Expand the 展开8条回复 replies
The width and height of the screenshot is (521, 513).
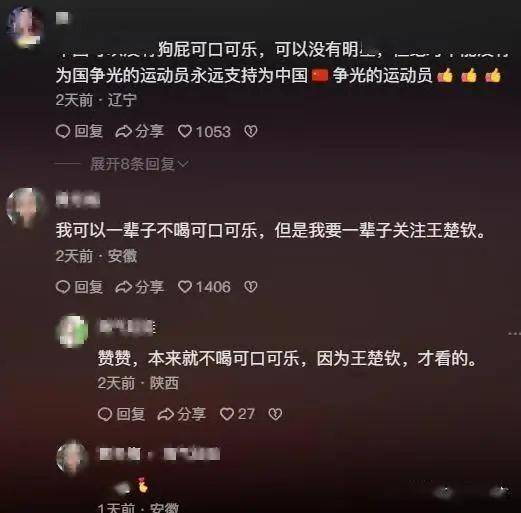click(x=139, y=164)
